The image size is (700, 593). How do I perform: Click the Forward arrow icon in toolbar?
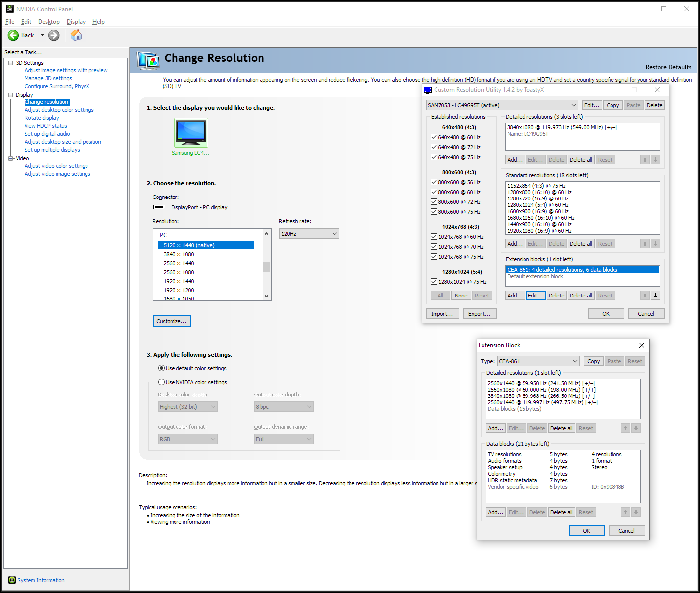(x=54, y=35)
